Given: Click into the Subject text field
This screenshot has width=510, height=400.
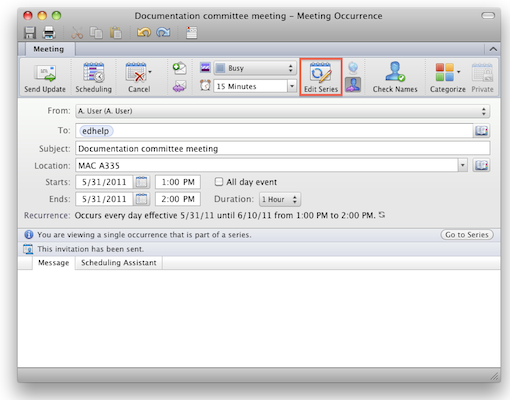Looking at the screenshot, I should pyautogui.click(x=283, y=148).
